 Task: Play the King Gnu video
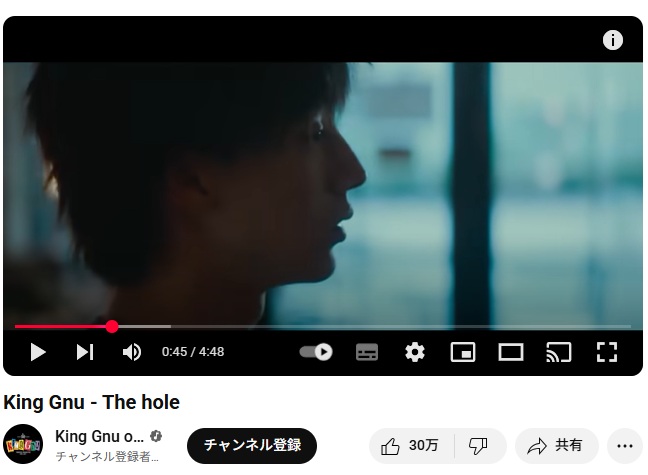point(38,352)
